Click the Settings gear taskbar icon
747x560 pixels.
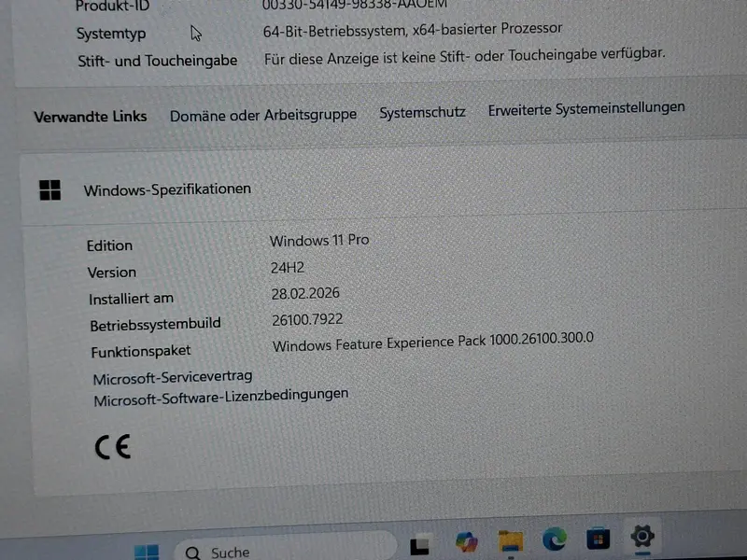pos(642,537)
